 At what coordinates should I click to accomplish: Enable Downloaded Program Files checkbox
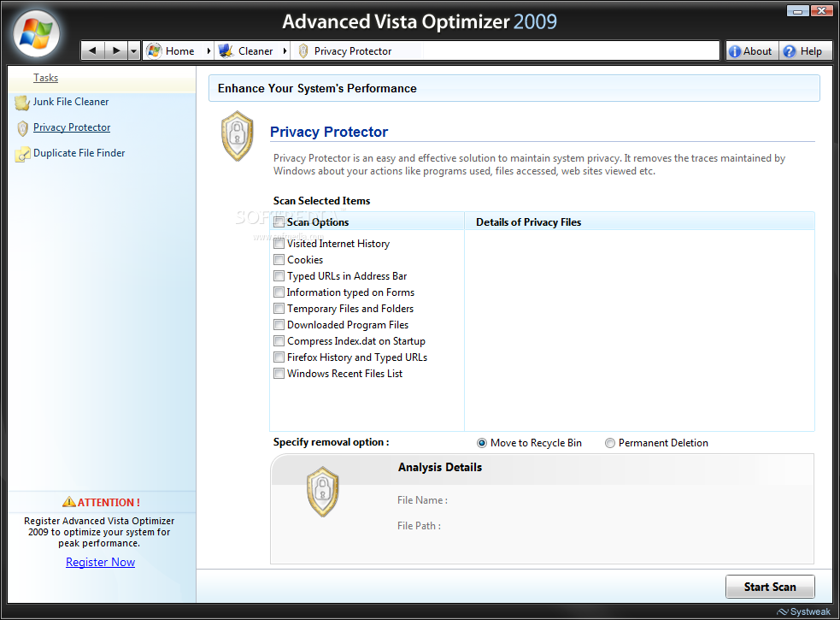click(x=279, y=324)
